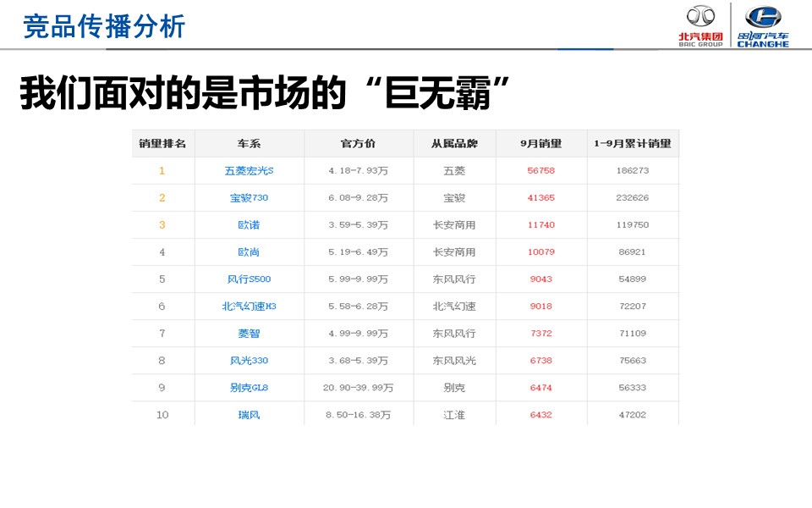Pick the cumulative figure 75663
The image size is (812, 508).
[x=633, y=361]
